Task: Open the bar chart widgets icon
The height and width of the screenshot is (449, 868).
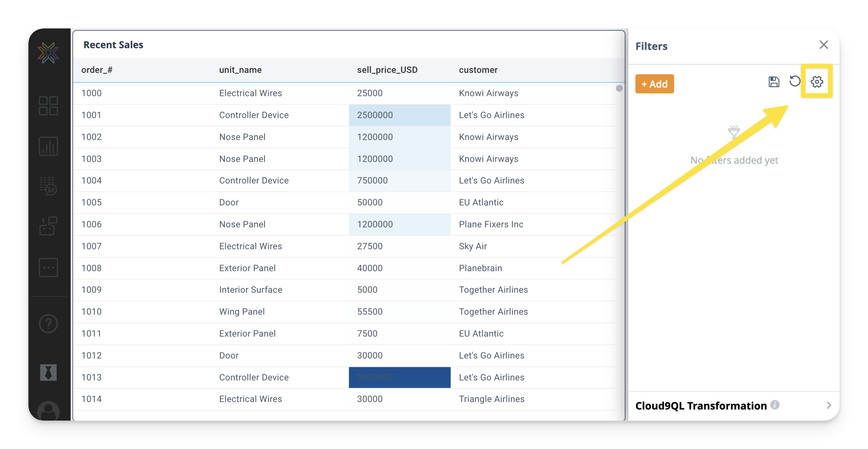Action: tap(48, 146)
